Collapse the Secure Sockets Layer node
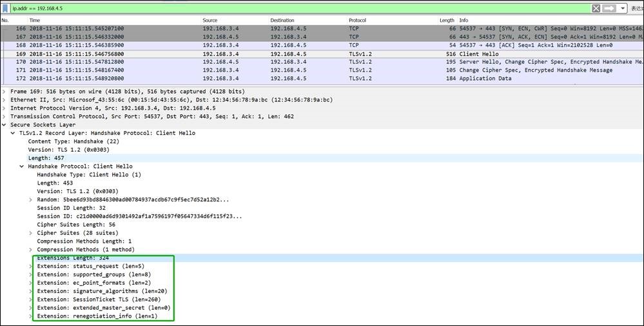The height and width of the screenshot is (326, 644). pos(4,125)
